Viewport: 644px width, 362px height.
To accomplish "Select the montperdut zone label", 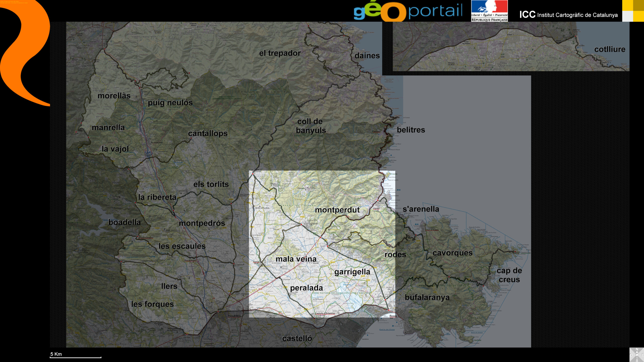I will [337, 210].
